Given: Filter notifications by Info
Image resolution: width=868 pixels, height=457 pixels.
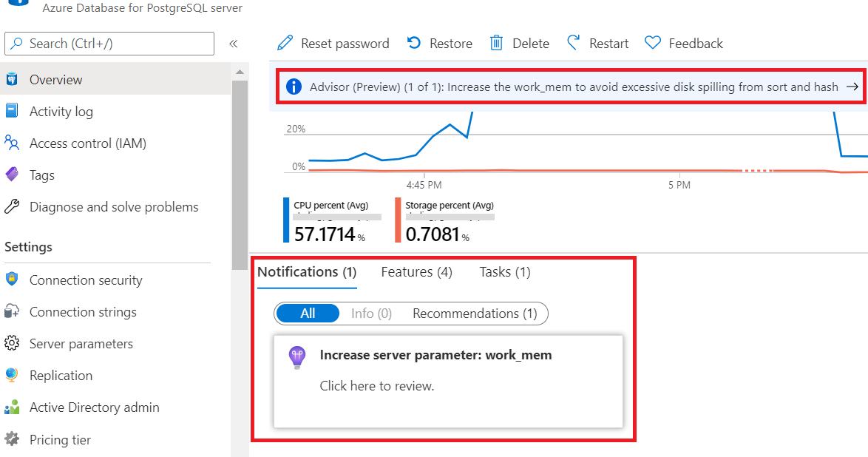Looking at the screenshot, I should pos(370,313).
